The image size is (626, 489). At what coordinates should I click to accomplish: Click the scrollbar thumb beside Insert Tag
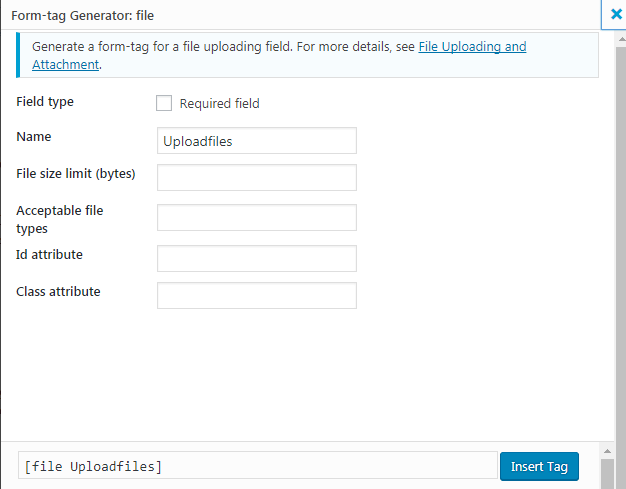tap(607, 472)
